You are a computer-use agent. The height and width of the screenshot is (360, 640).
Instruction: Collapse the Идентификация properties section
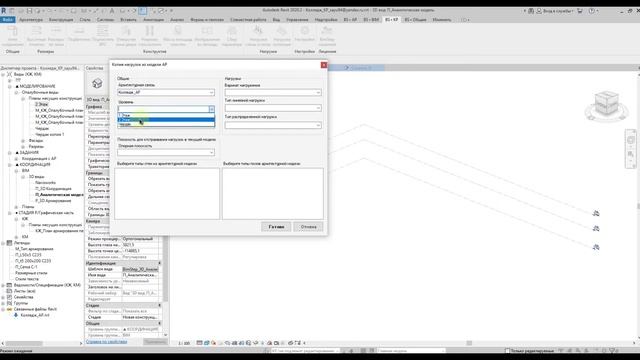point(160,263)
